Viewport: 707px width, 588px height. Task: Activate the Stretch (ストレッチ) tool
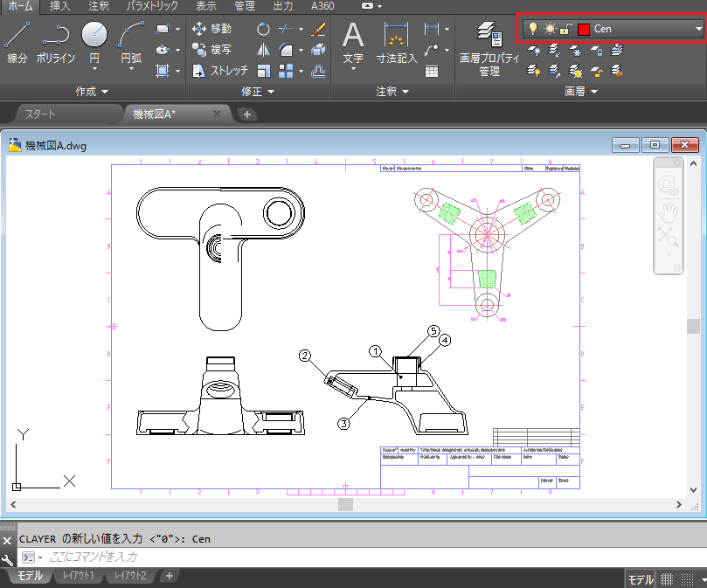coord(220,71)
